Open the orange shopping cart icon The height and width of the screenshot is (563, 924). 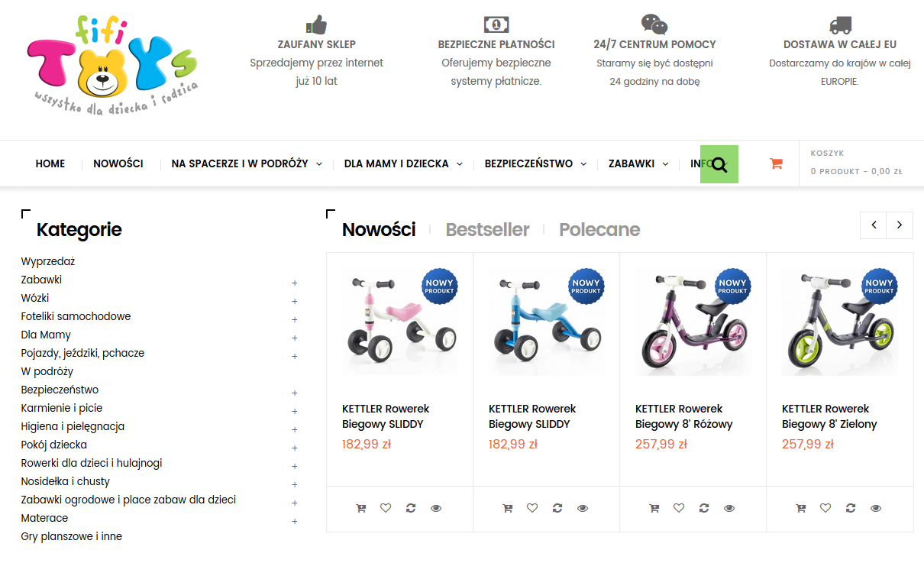776,163
